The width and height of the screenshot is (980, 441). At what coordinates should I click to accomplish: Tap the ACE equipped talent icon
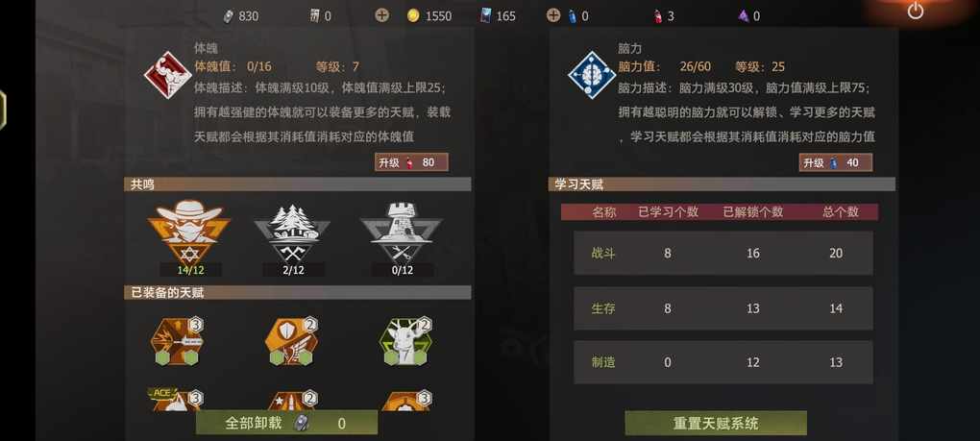[175, 400]
